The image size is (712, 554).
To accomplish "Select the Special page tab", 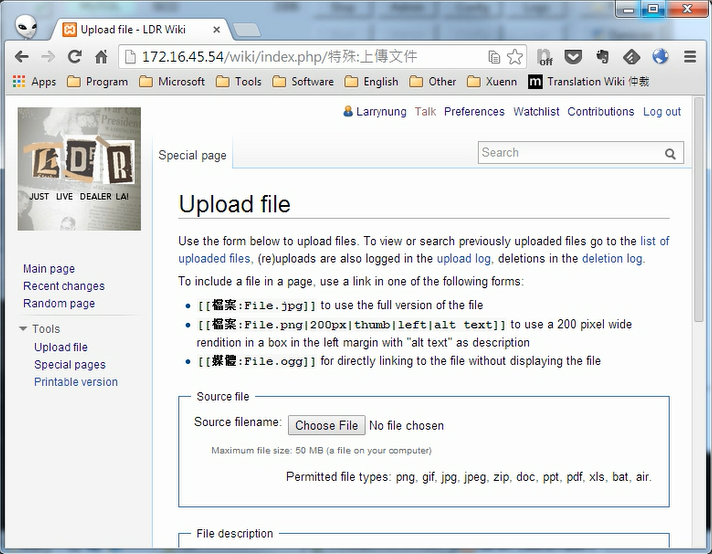I will pos(192,155).
